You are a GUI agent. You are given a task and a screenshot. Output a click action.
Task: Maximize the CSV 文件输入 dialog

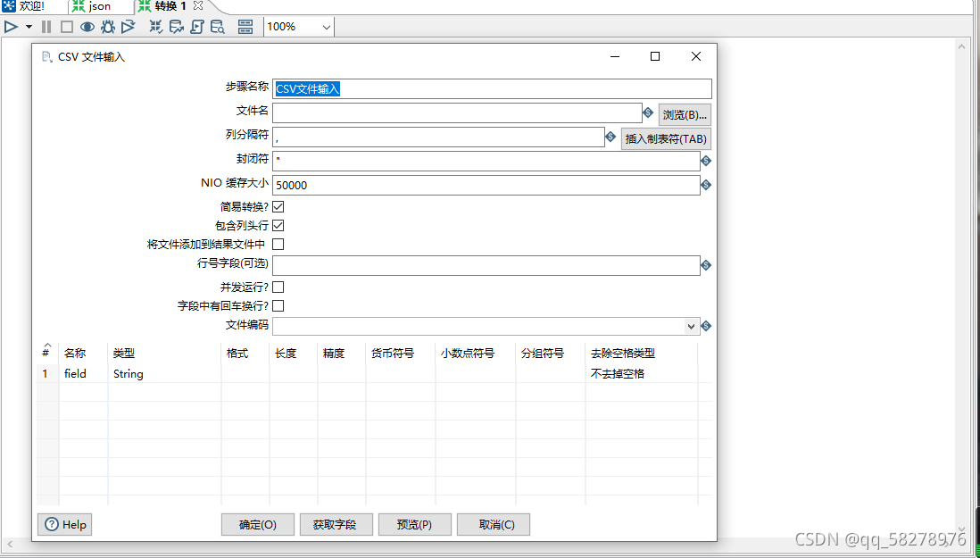(655, 56)
